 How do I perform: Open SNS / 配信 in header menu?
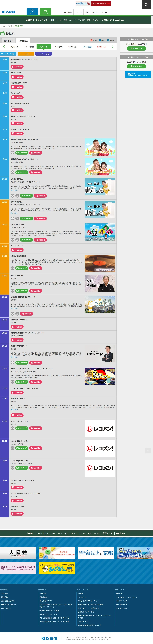(68, 12)
